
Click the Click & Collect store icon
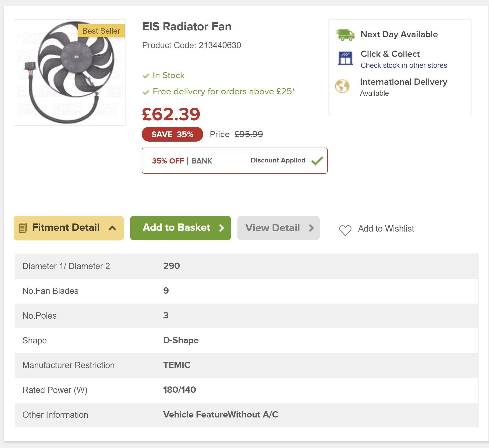pos(345,58)
